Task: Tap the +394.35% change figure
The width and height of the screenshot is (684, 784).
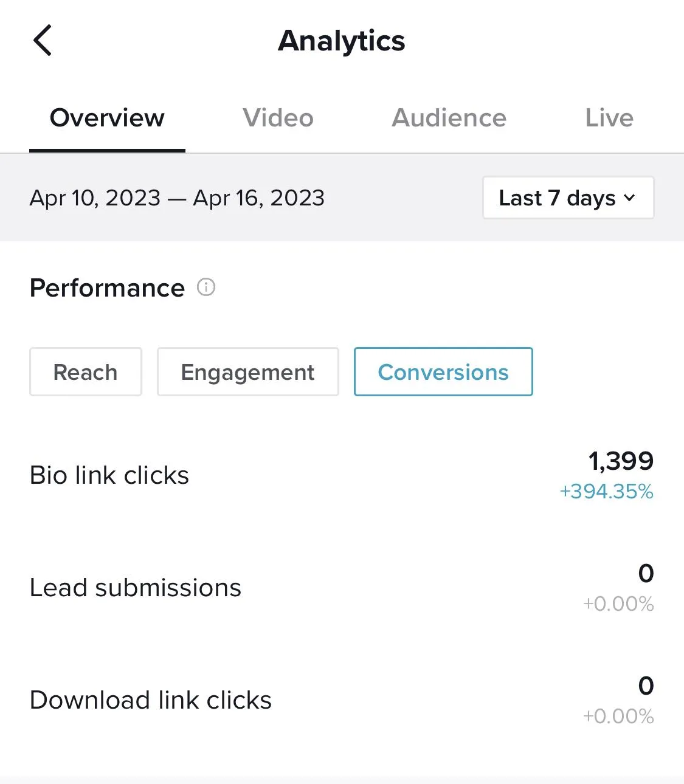Action: [607, 491]
